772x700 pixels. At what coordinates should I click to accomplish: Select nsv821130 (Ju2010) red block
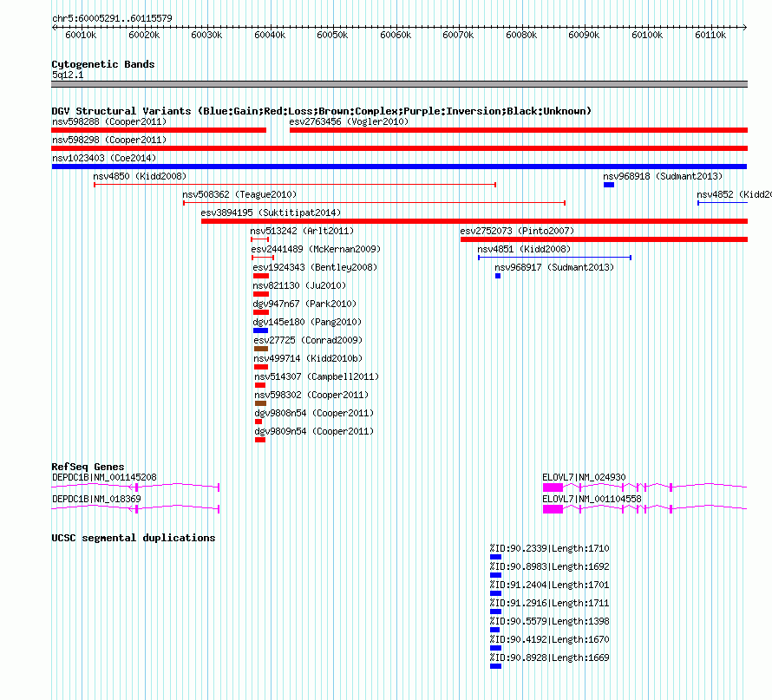[x=261, y=294]
